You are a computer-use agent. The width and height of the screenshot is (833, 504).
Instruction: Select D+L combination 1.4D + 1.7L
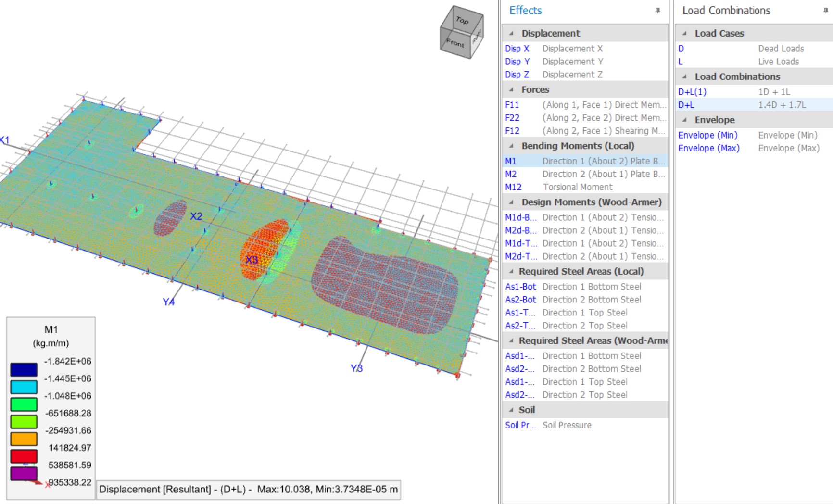coord(754,105)
